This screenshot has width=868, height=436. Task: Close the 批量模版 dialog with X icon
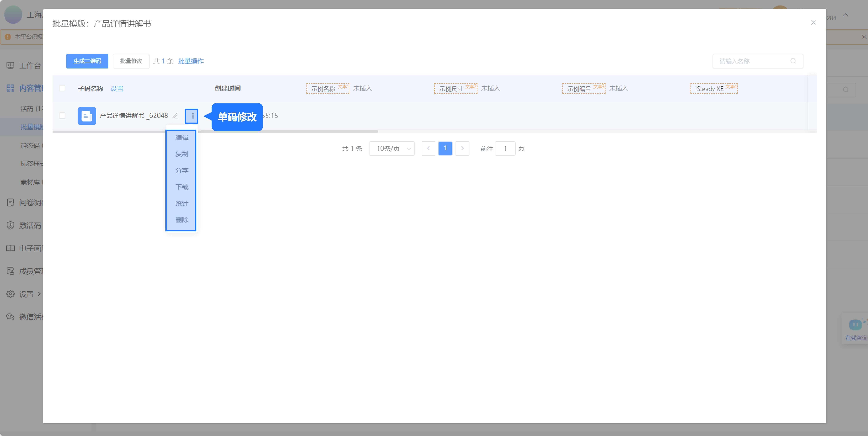813,22
